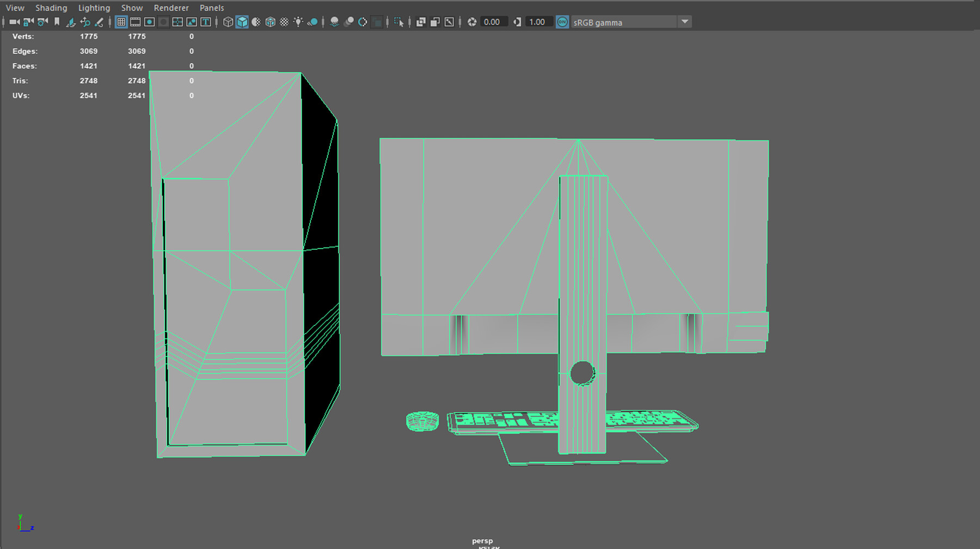Click the Panels menu item
Viewport: 980px width, 549px height.
coord(211,7)
